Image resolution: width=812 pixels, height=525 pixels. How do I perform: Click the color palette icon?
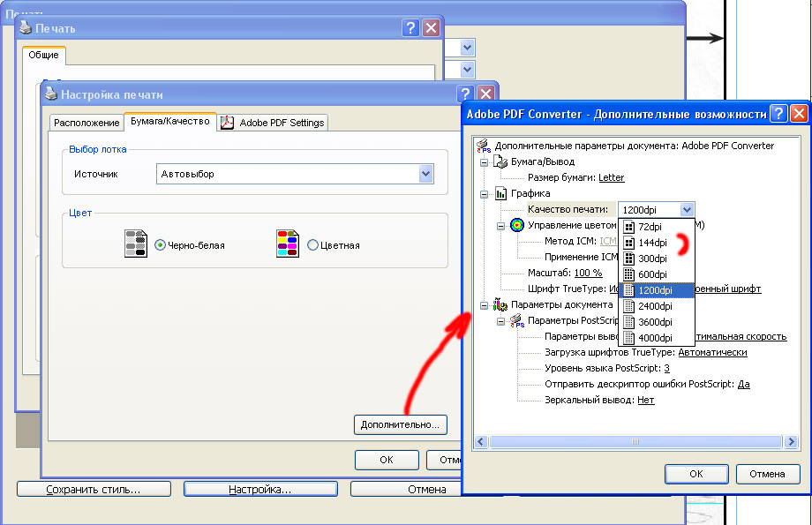tap(288, 244)
